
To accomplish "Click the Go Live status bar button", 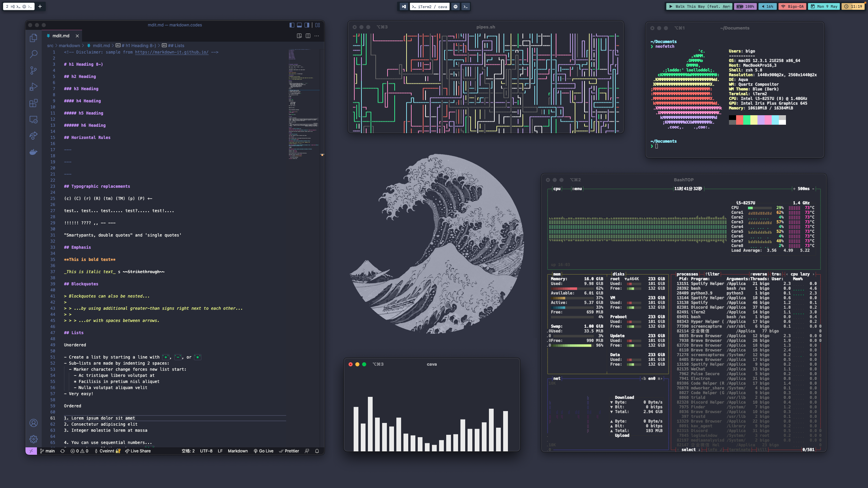I will coord(263,451).
